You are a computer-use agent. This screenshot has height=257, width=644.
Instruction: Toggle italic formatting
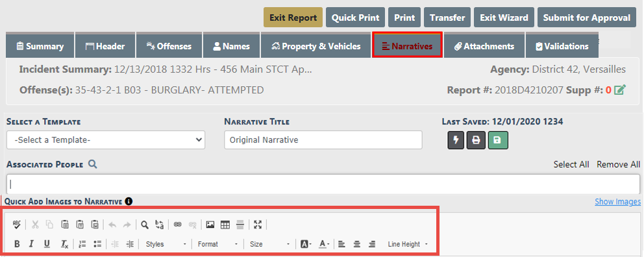31,244
